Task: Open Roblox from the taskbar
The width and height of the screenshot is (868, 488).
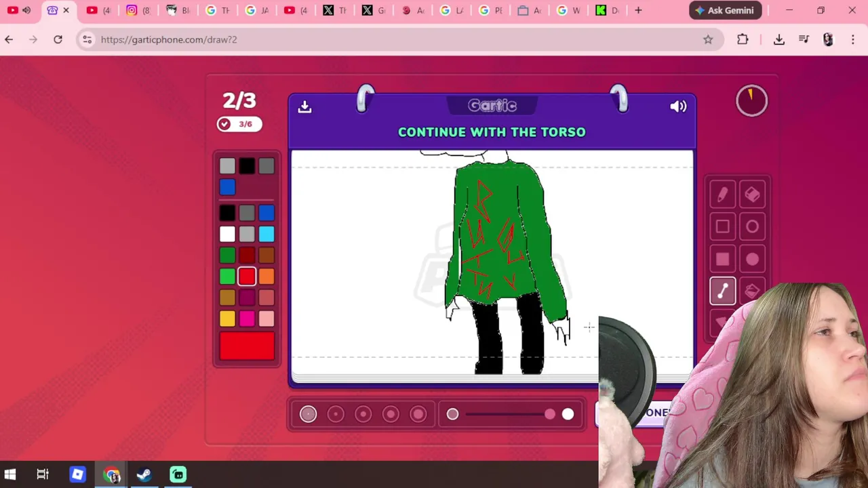Action: pyautogui.click(x=77, y=474)
